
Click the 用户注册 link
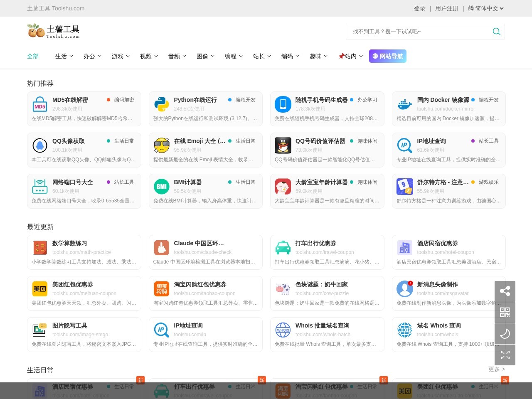447,8
